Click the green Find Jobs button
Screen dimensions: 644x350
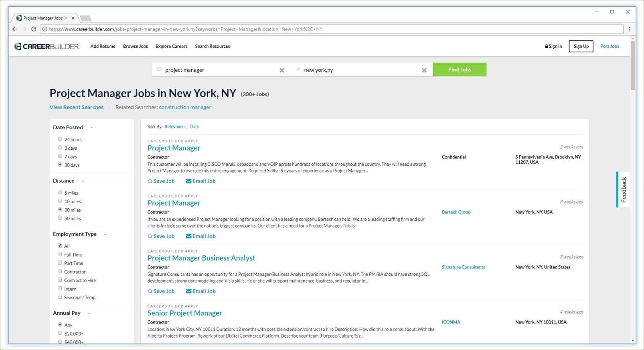[460, 69]
